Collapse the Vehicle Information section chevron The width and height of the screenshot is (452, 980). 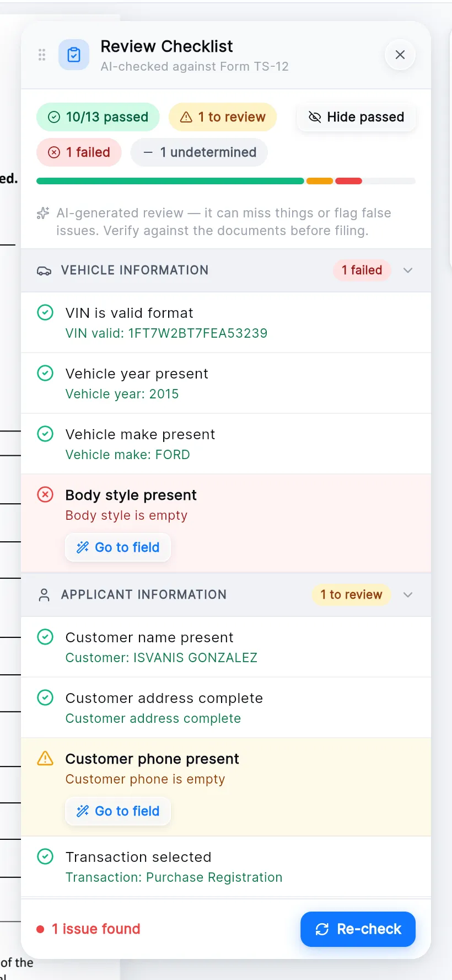coord(408,270)
